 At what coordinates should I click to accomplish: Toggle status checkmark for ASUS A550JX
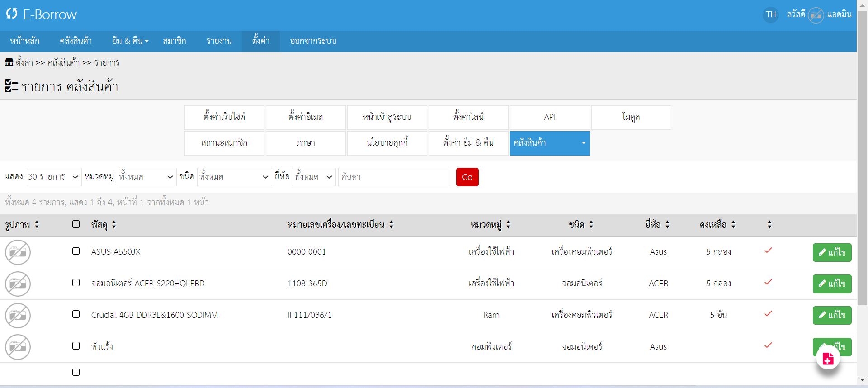click(x=768, y=251)
